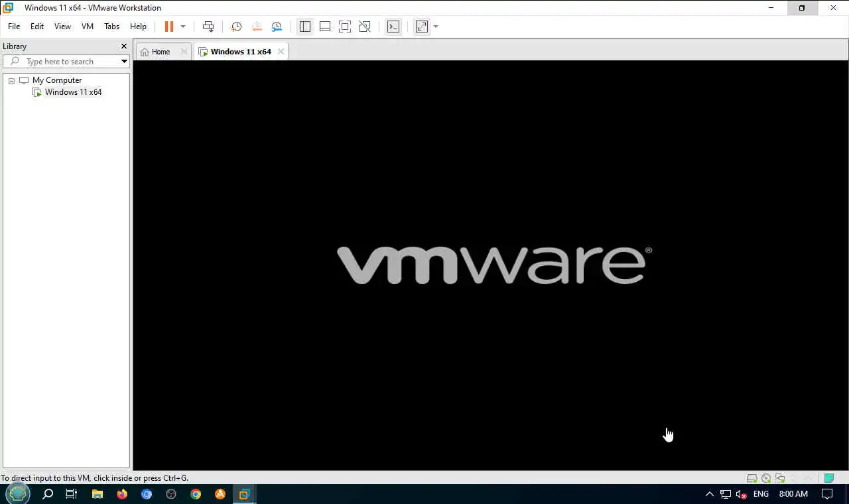Launch Firefox from the taskbar
The width and height of the screenshot is (849, 504).
click(122, 494)
